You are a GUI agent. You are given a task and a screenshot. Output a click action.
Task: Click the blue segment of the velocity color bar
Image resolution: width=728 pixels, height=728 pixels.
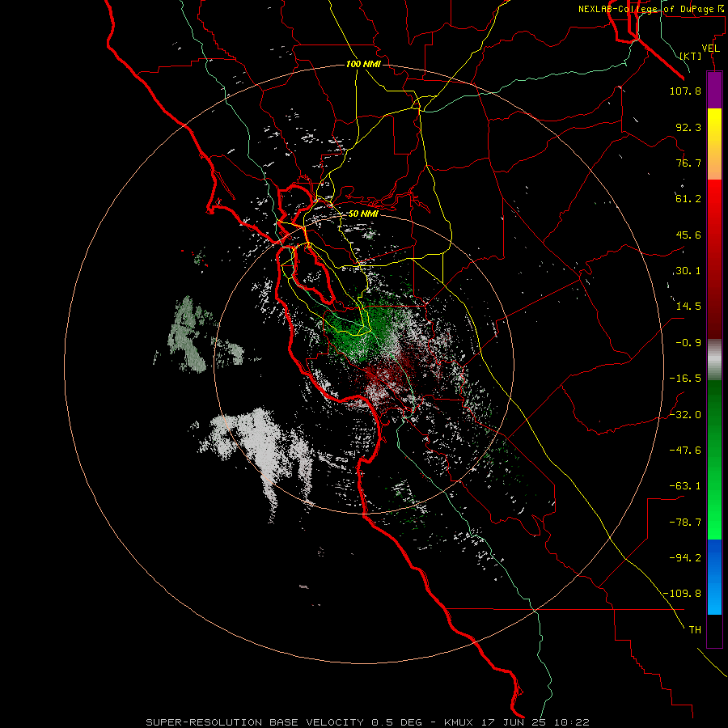(714, 577)
